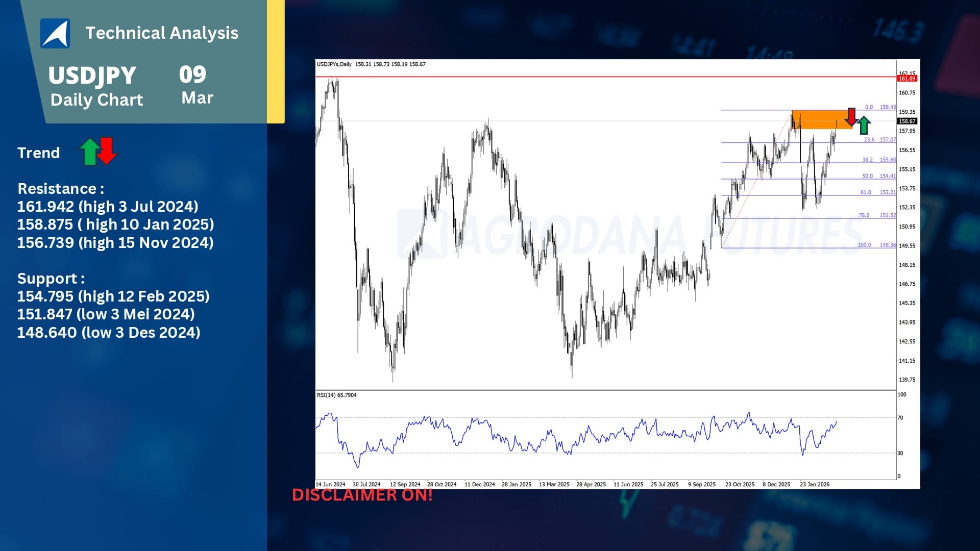Click the green up arrow on the chart
This screenshot has height=551, width=980.
[864, 125]
